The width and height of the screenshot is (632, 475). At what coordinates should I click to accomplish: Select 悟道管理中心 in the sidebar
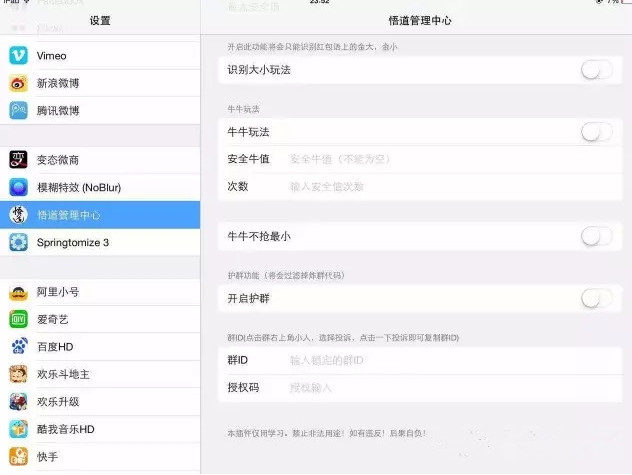[100, 215]
